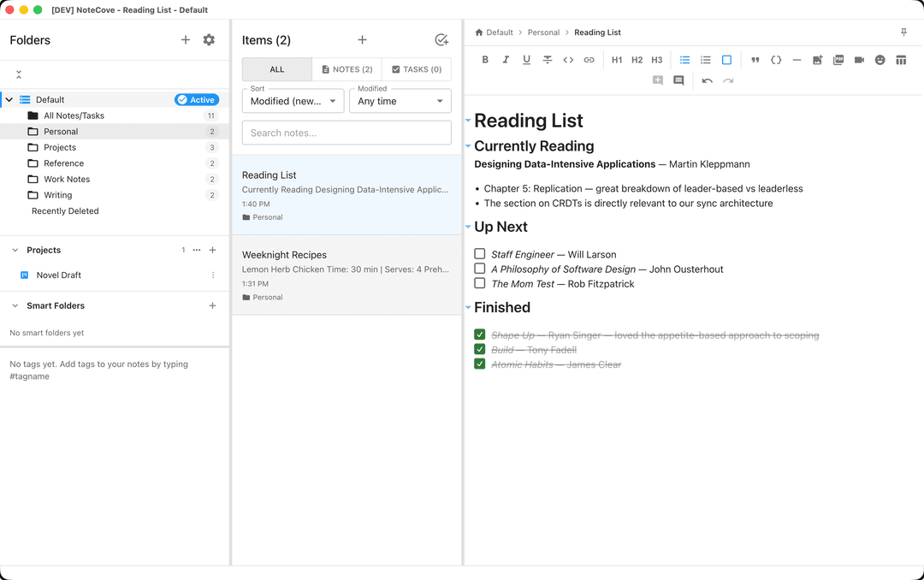Check the checkbox for Staff Engineer
Image resolution: width=924 pixels, height=580 pixels.
pyautogui.click(x=480, y=254)
